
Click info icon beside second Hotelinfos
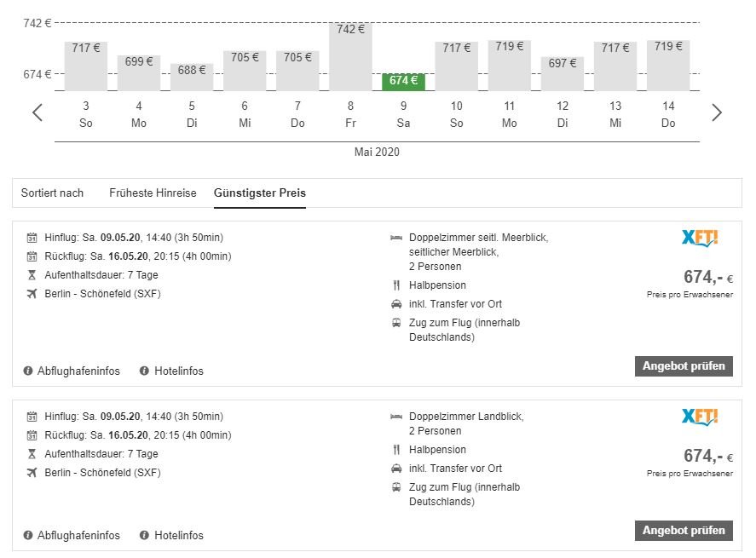click(x=145, y=535)
